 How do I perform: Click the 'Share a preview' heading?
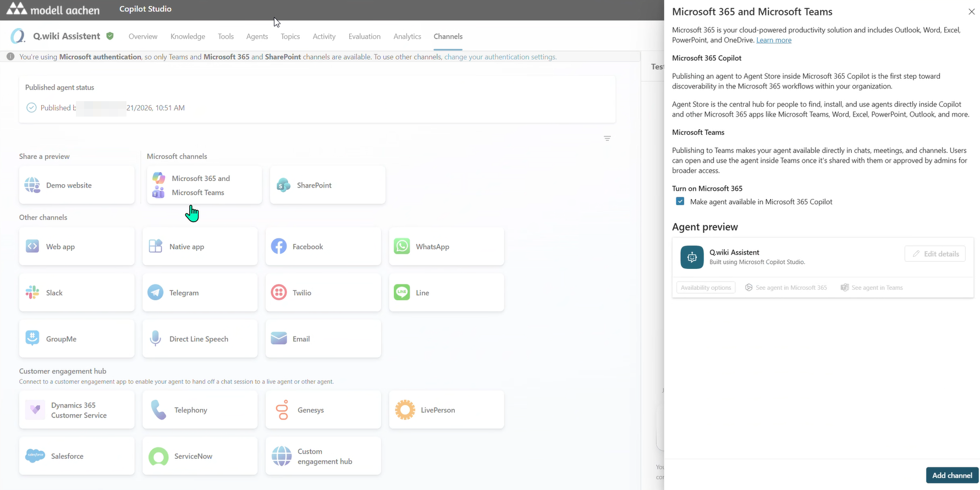tap(44, 156)
